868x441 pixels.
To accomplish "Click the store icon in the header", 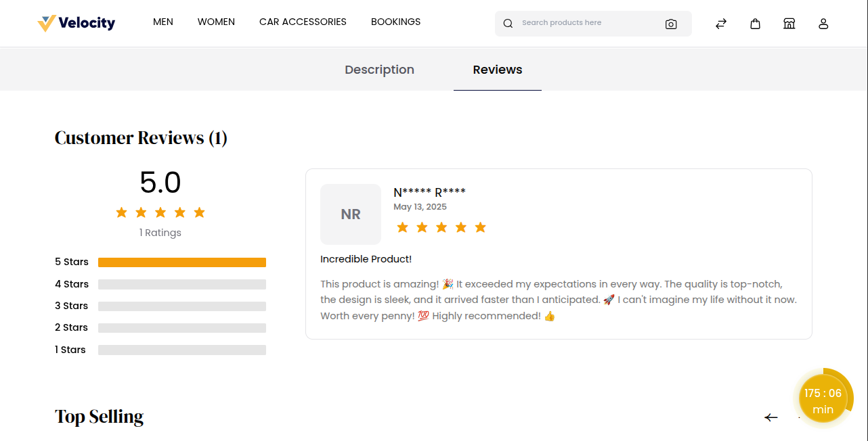I will point(789,23).
